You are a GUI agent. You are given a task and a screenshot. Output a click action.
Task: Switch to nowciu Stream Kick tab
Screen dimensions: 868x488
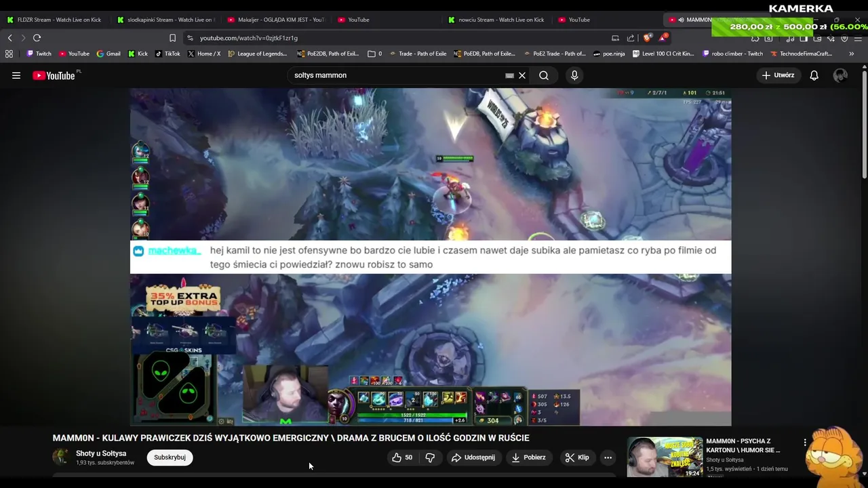point(496,20)
